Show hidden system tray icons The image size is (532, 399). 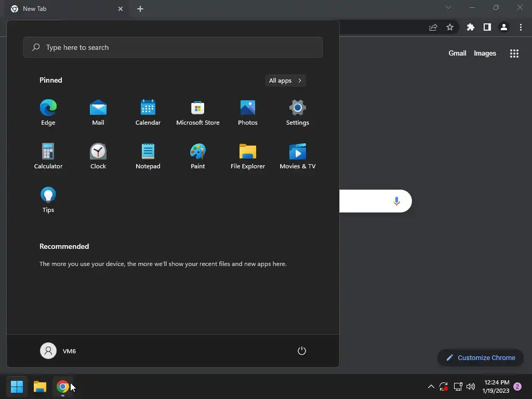tap(431, 387)
